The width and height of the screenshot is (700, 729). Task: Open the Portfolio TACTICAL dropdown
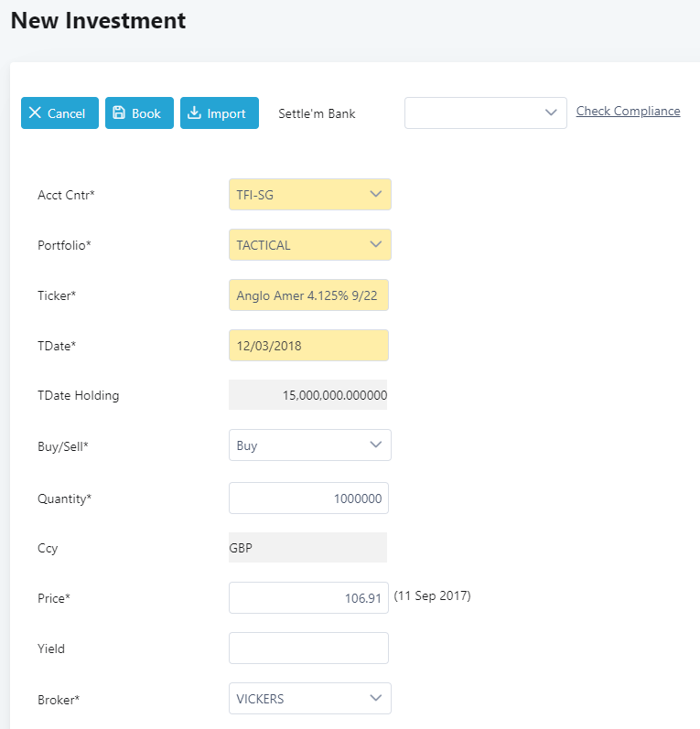[310, 244]
